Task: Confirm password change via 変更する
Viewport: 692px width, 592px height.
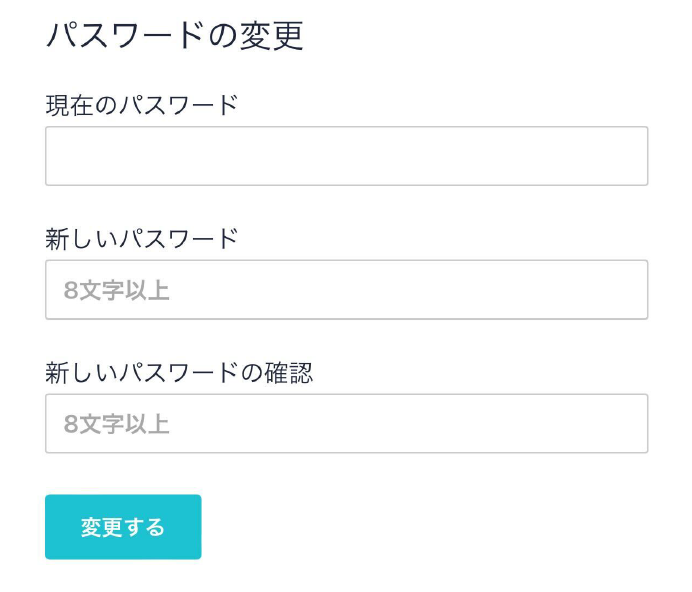Action: (123, 527)
